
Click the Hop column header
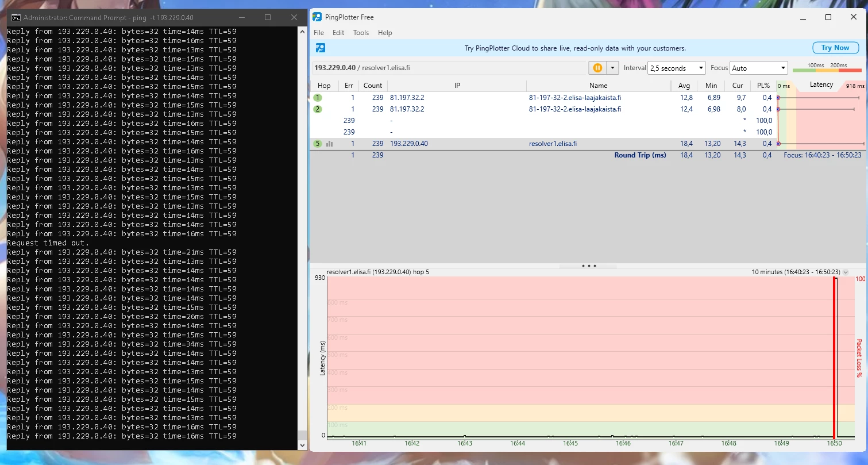coord(324,86)
